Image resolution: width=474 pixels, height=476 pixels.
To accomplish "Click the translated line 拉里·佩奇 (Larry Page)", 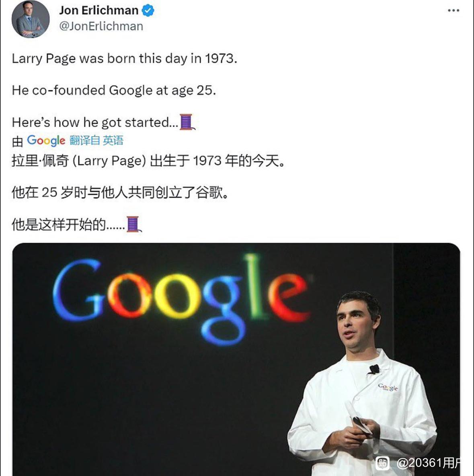I will (148, 161).
